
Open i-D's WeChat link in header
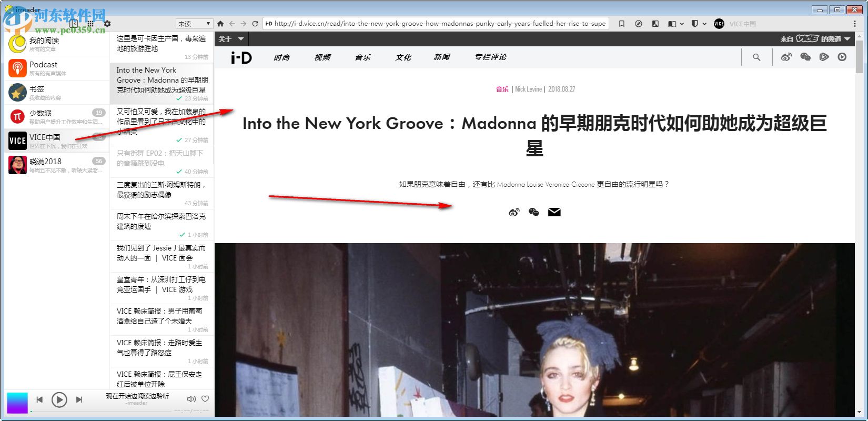click(x=805, y=57)
